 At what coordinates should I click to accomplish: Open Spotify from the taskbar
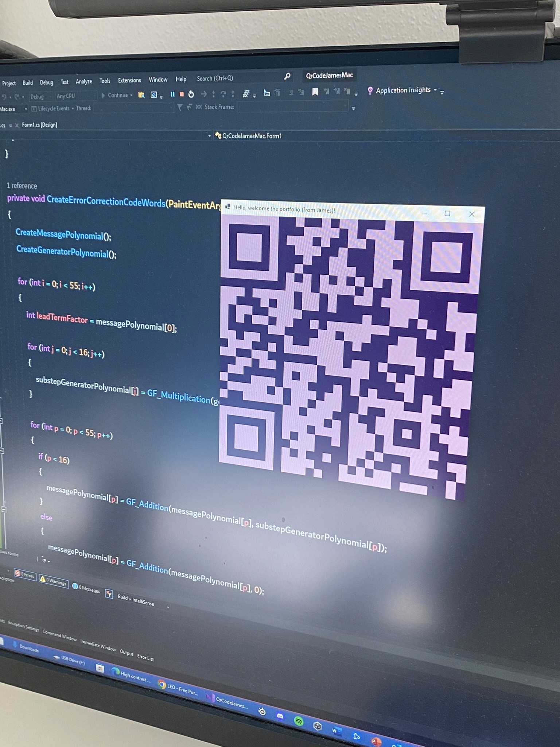pos(299,721)
